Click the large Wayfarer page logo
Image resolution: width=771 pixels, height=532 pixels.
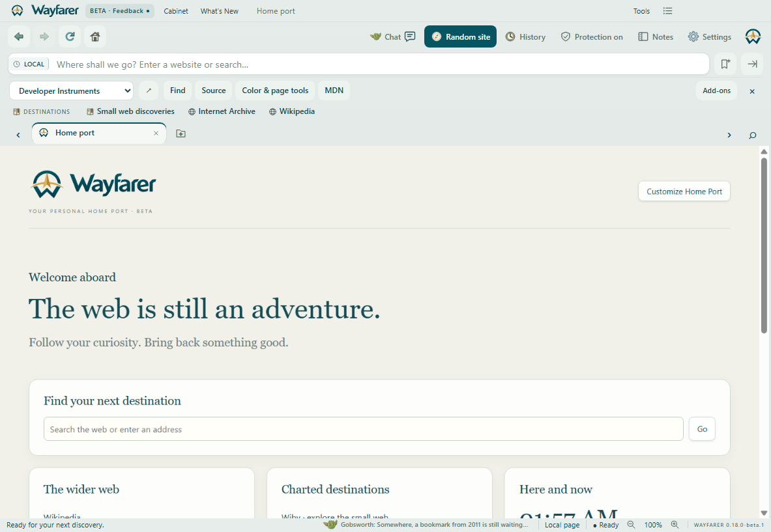coord(93,185)
